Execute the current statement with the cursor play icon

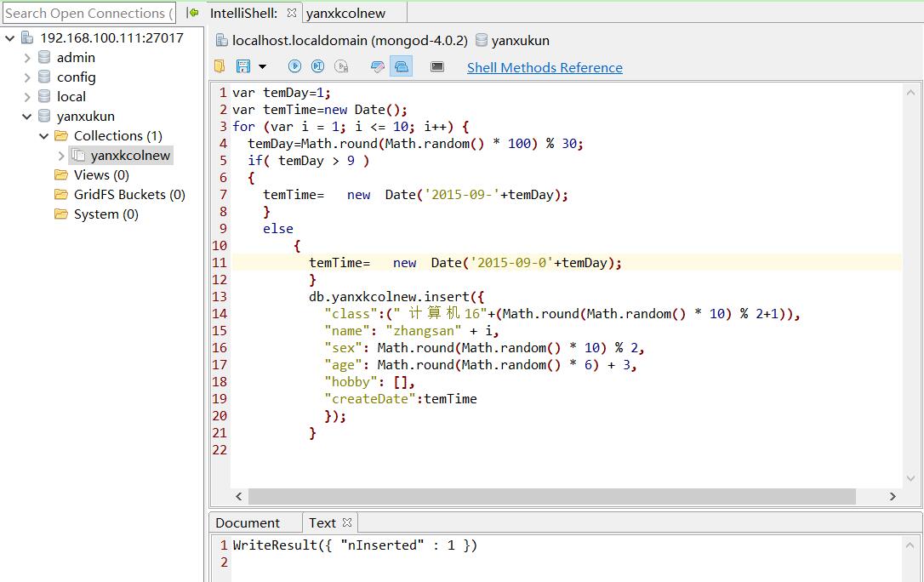317,66
